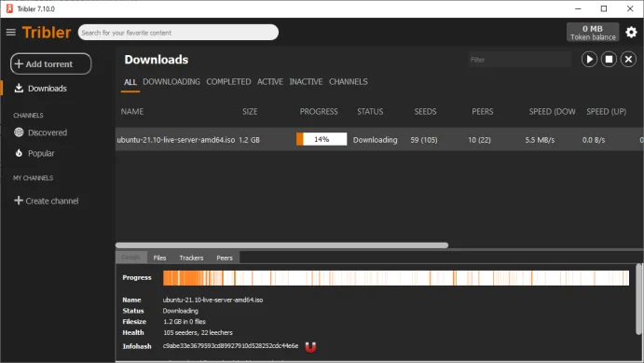Image resolution: width=644 pixels, height=363 pixels.
Task: Maximize the Tribler window
Action: click(604, 8)
